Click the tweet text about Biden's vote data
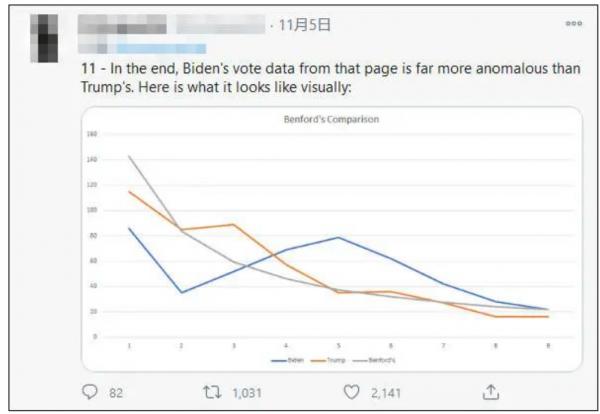 click(x=300, y=80)
